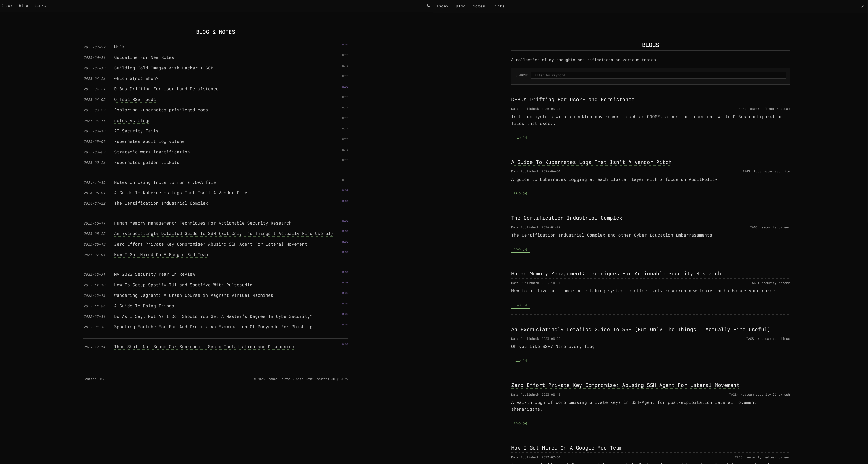Click READ button under Excruciatingly Detailed SSH guide

[x=520, y=361]
